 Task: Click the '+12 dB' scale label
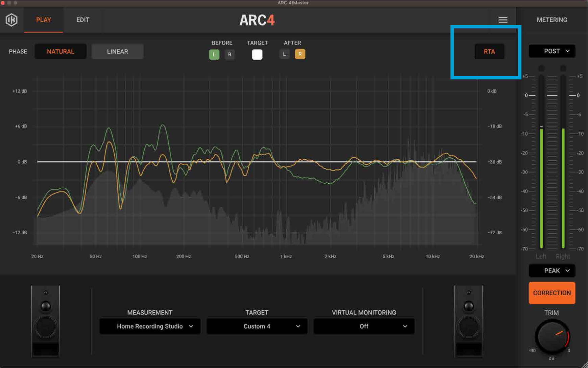[x=20, y=91]
